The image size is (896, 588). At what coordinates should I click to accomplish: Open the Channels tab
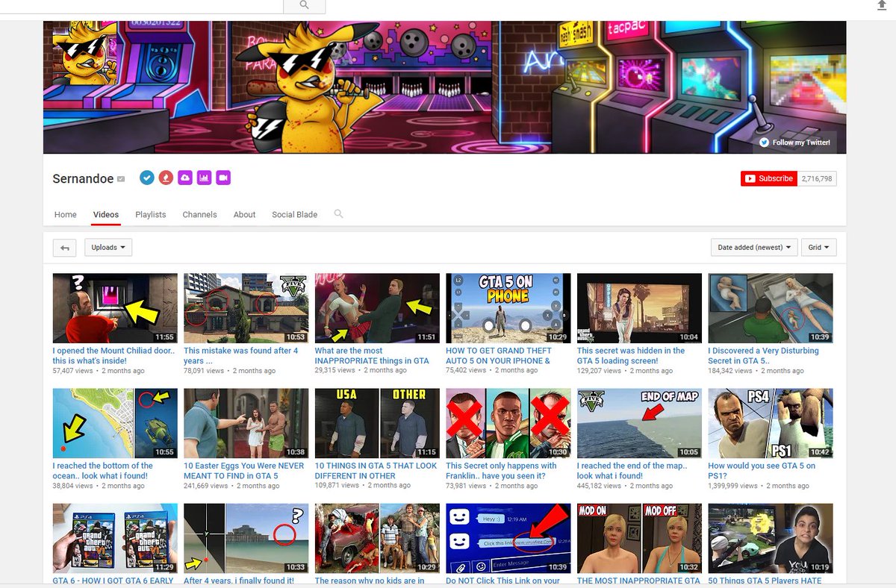pos(200,214)
